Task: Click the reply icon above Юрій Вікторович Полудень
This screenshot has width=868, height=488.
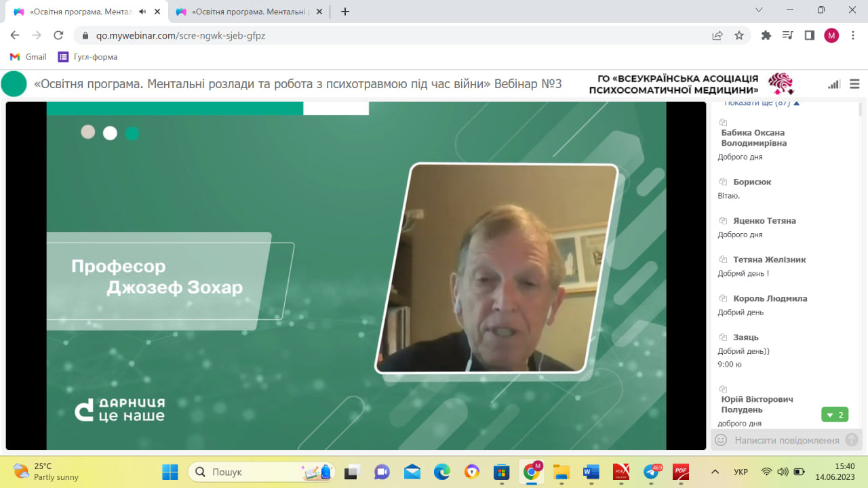Action: 723,389
